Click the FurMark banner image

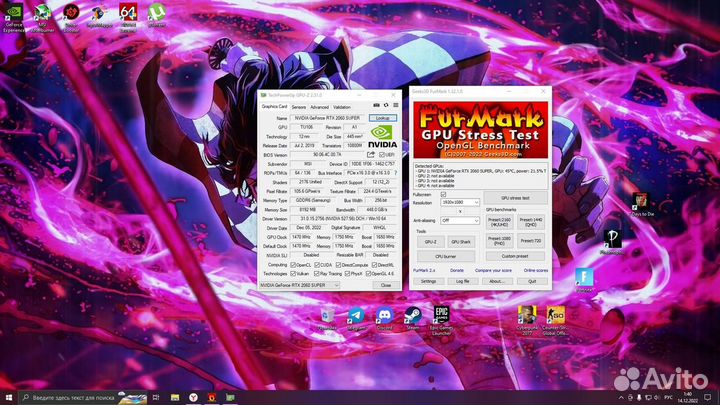coord(480,130)
